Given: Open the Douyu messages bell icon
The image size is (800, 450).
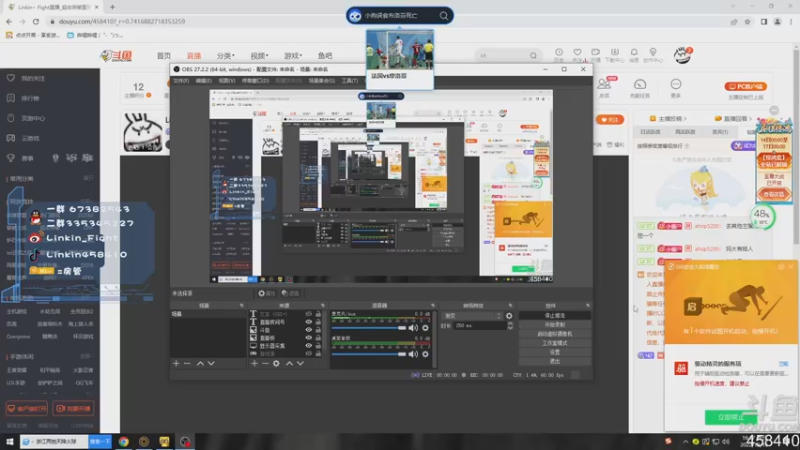Looking at the screenshot, I should [634, 54].
